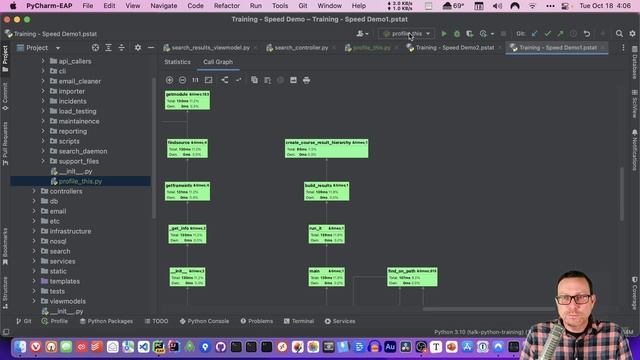Export the call graph to an image file
Image resolution: width=640 pixels, height=360 pixels.
tap(293, 80)
